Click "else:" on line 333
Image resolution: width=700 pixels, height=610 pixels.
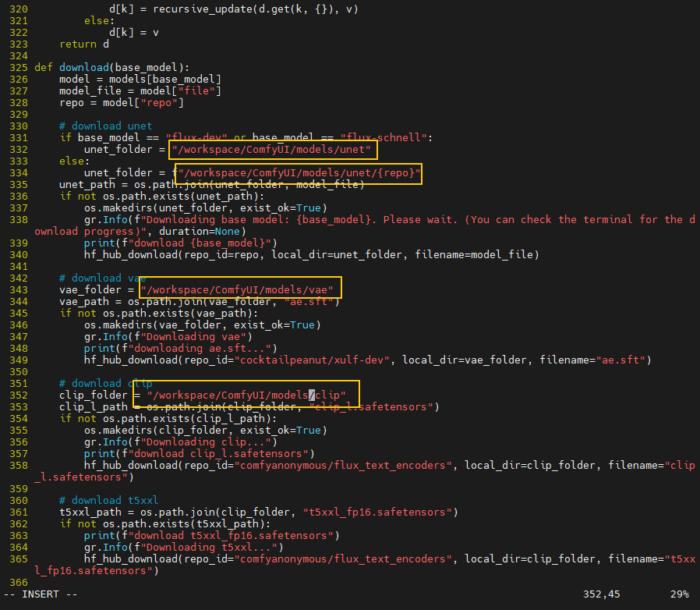[x=75, y=161]
